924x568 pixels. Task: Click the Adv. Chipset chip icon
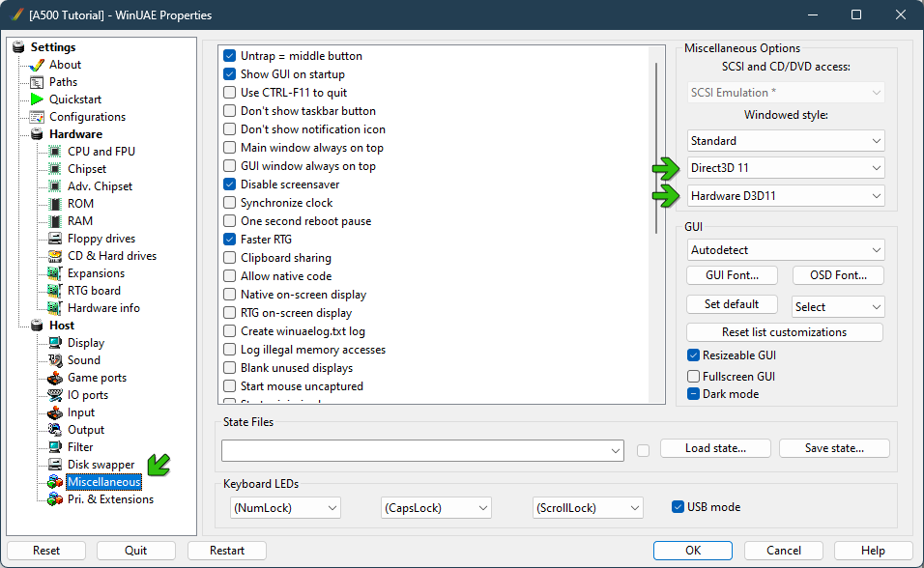click(x=55, y=186)
